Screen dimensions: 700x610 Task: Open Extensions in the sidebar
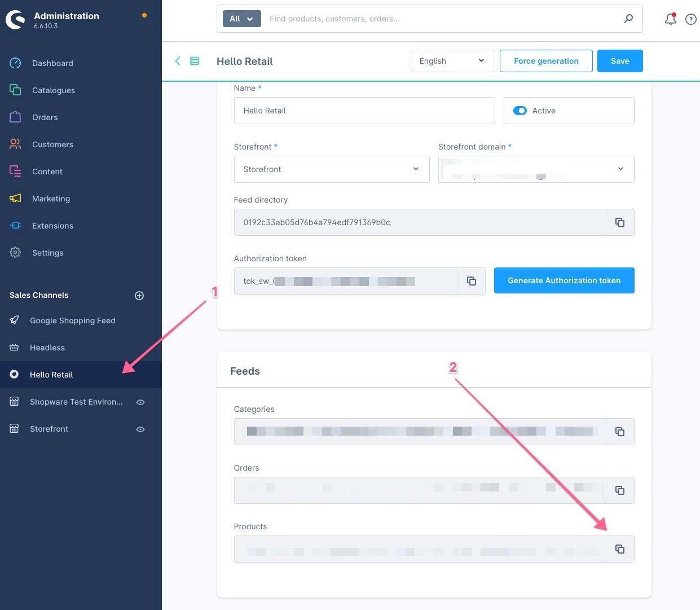[x=52, y=226]
